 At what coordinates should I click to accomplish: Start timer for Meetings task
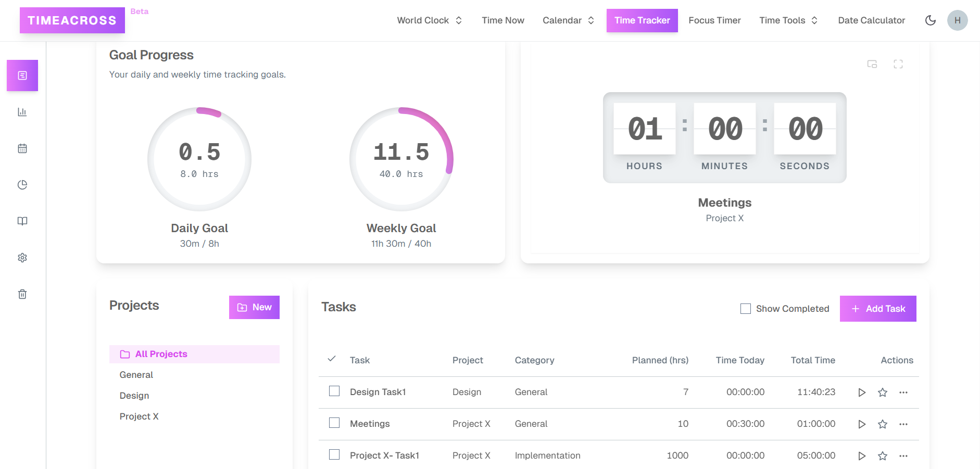[x=862, y=424]
